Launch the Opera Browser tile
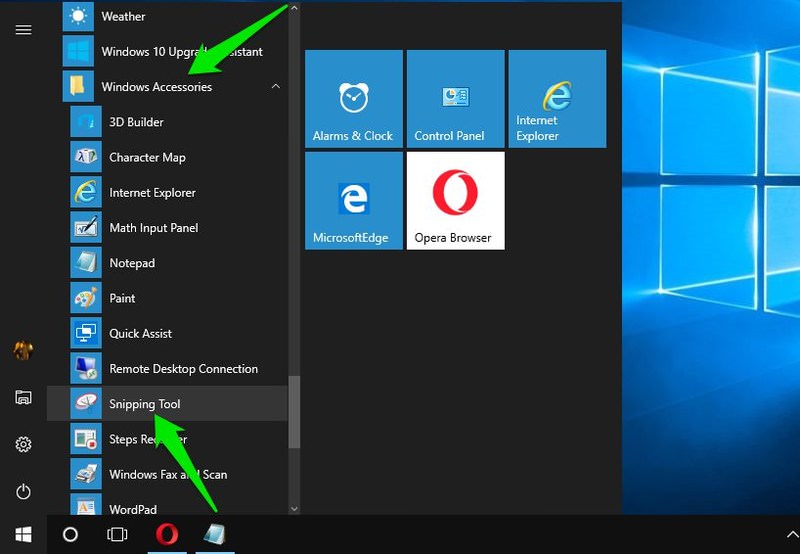This screenshot has height=554, width=800. [456, 200]
